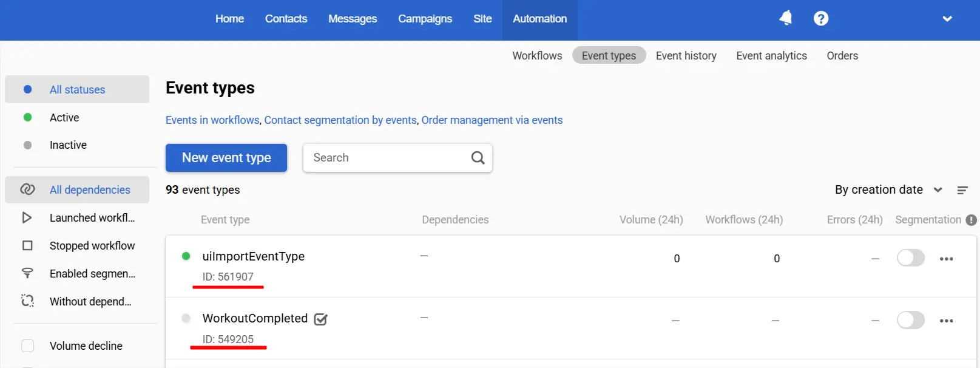The image size is (980, 368).
Task: Open the help question mark icon
Action: coord(821,19)
